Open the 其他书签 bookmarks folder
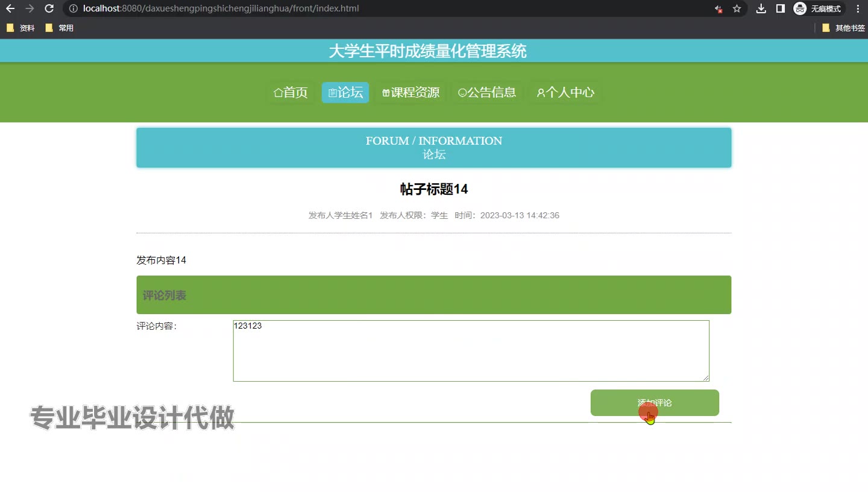Image resolution: width=868 pixels, height=492 pixels. tap(843, 28)
